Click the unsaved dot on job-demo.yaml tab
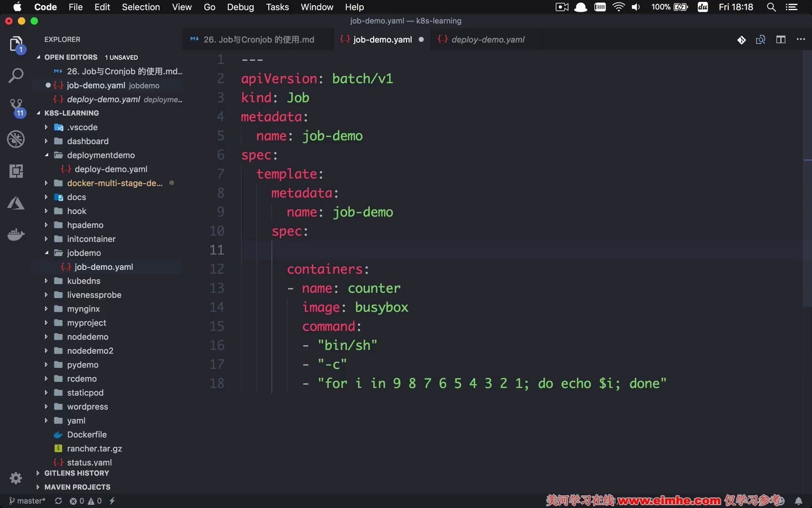Screen dimensions: 812x508 (x=421, y=40)
